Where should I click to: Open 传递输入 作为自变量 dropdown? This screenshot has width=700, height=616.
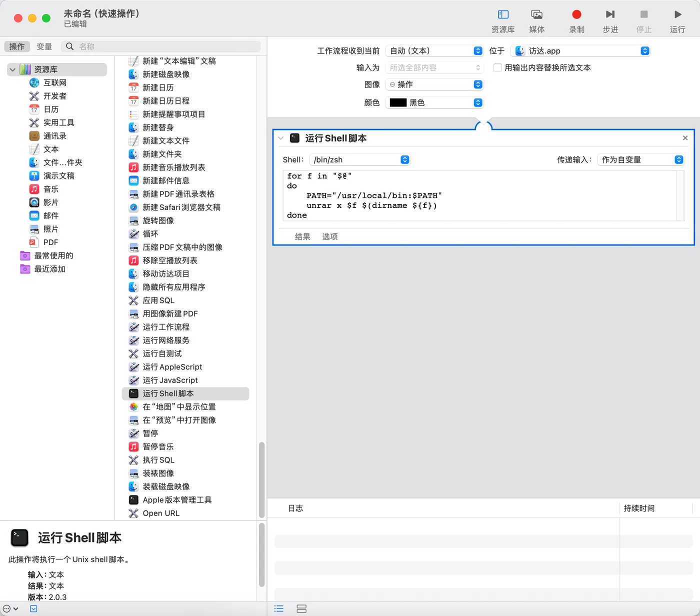point(641,159)
